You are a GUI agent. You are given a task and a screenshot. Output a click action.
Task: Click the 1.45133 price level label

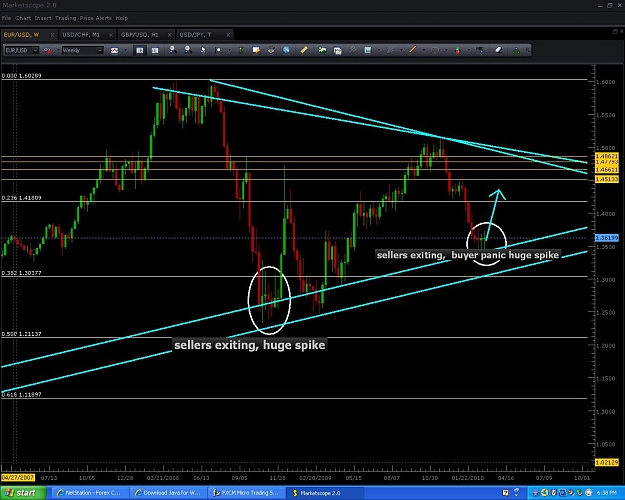tap(607, 179)
